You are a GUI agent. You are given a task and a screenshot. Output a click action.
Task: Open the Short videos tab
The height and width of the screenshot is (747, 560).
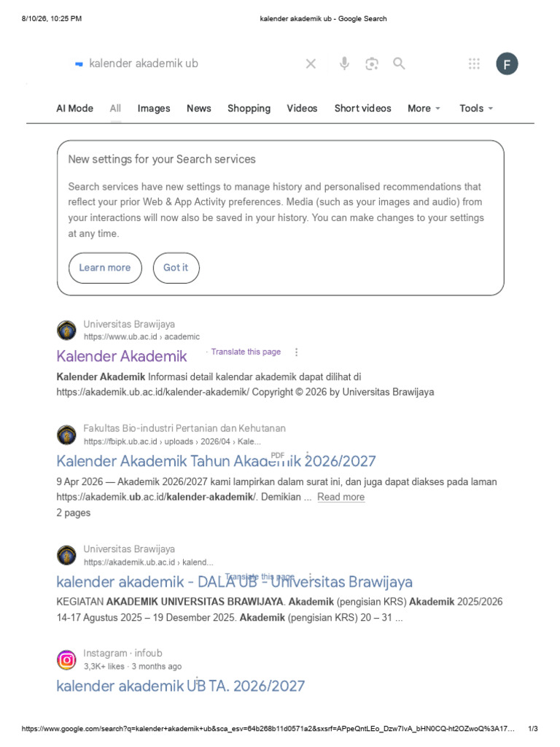pyautogui.click(x=362, y=108)
